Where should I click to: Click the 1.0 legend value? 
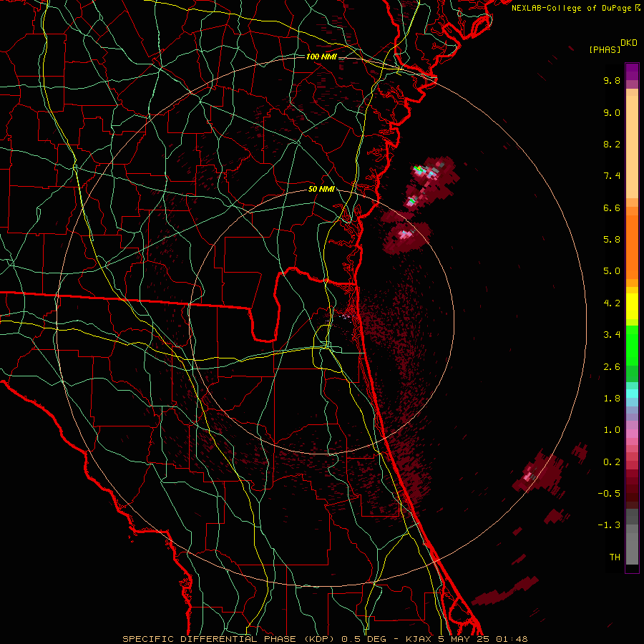[x=612, y=430]
